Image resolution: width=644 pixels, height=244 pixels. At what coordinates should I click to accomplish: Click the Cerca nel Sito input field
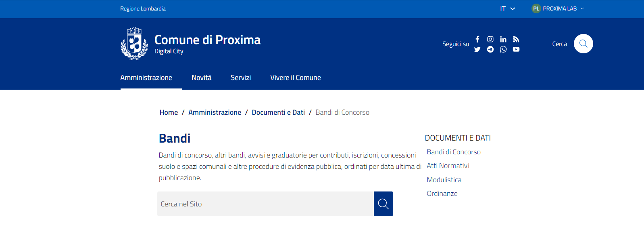[x=265, y=204]
